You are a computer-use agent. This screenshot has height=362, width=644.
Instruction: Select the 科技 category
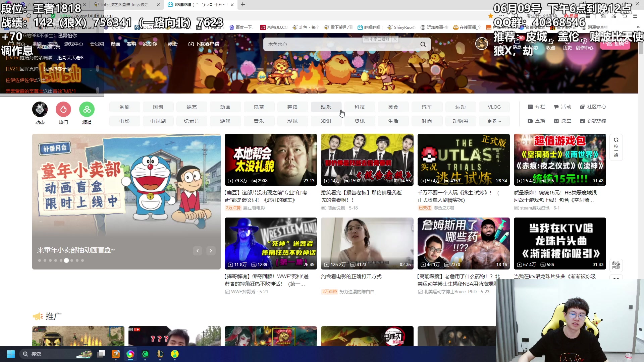(x=360, y=107)
